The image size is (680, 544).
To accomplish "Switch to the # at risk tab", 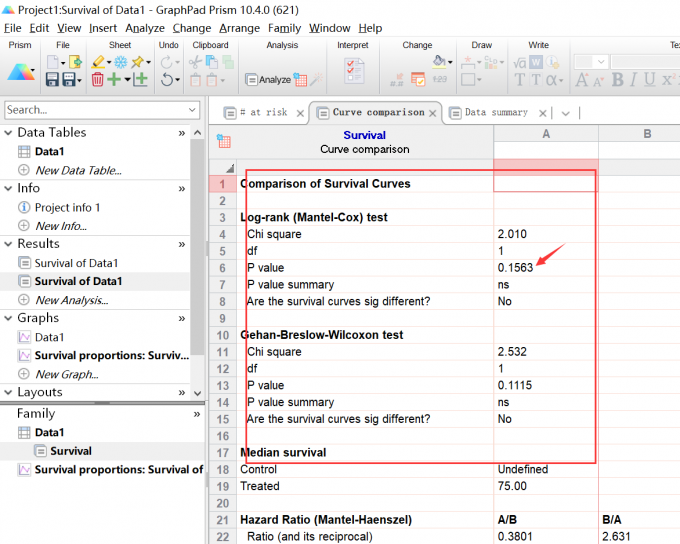I will [x=263, y=113].
